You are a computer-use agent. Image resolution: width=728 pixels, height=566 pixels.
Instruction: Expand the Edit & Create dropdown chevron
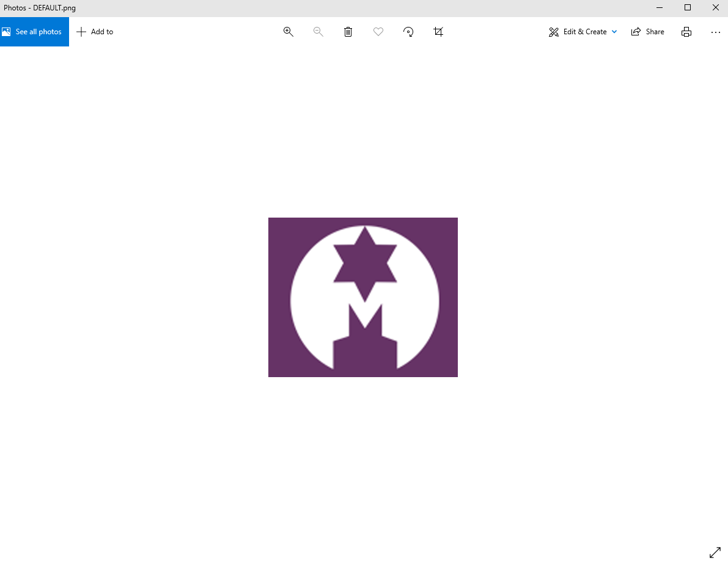tap(614, 32)
